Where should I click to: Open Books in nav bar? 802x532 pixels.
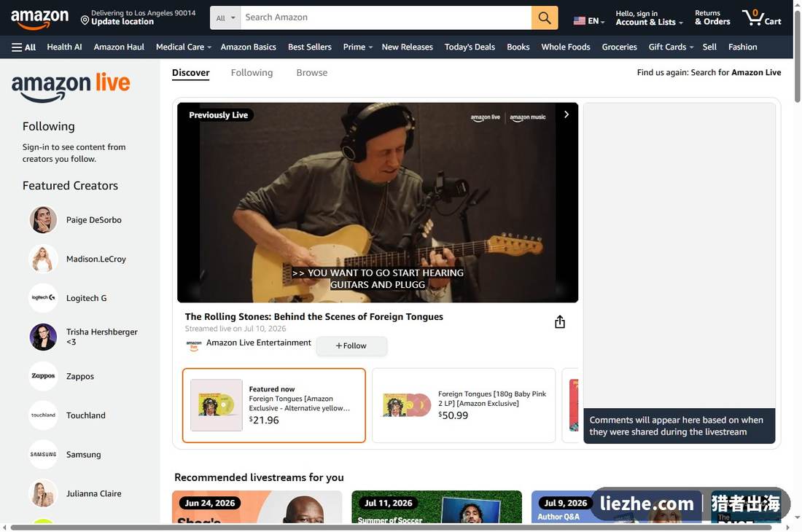518,47
